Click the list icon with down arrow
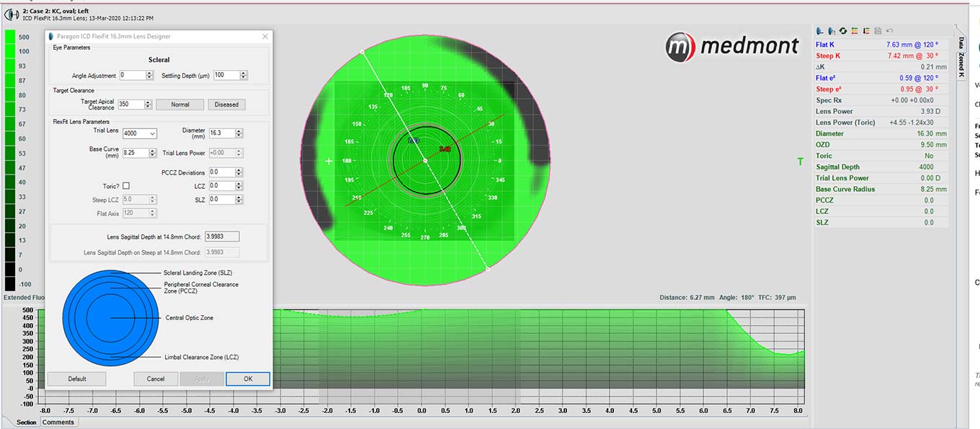The width and height of the screenshot is (980, 429). pyautogui.click(x=866, y=31)
